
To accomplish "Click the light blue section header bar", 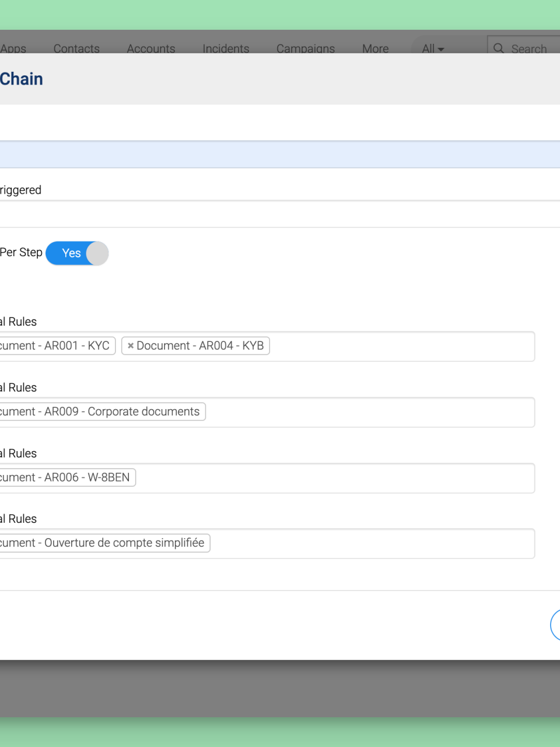I will [280, 155].
